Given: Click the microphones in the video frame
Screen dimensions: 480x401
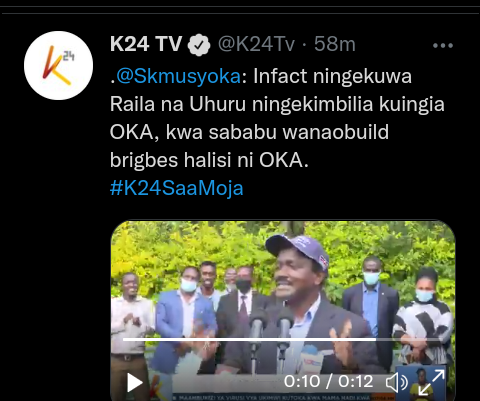Looking at the screenshot, I should [x=270, y=328].
